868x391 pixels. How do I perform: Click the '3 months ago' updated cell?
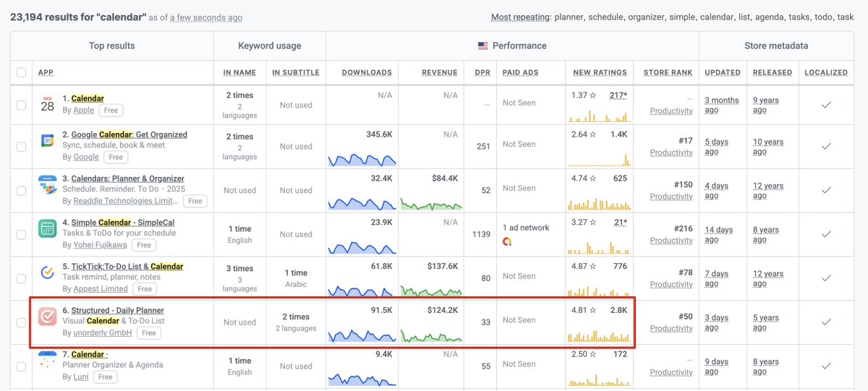coord(722,106)
